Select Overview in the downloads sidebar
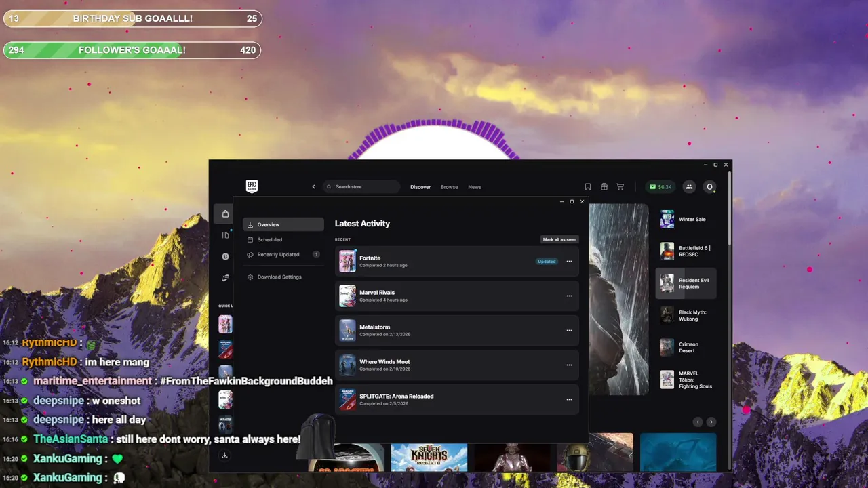868x488 pixels. click(x=283, y=224)
